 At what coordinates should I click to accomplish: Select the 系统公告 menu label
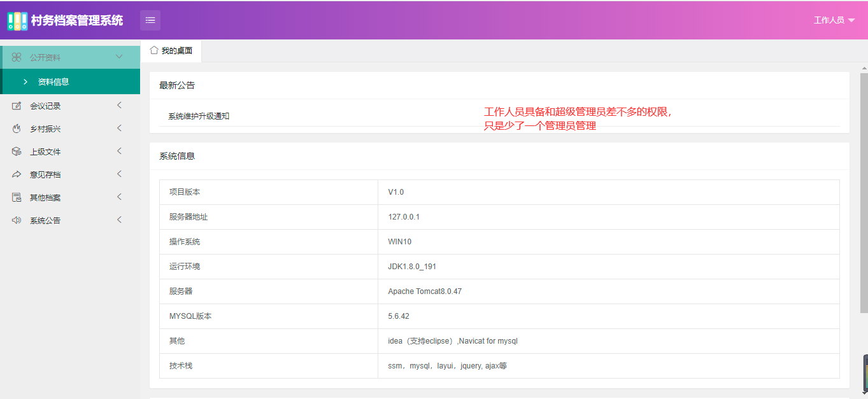point(45,220)
